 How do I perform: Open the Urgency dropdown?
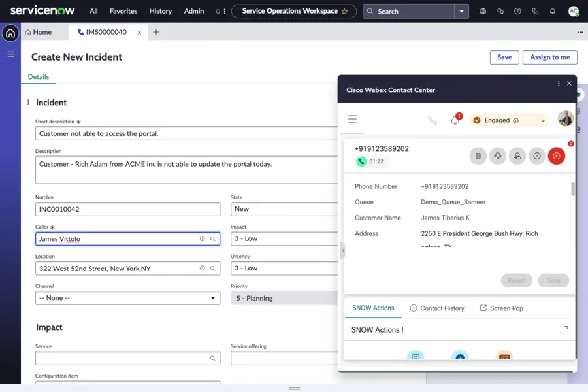click(x=284, y=269)
